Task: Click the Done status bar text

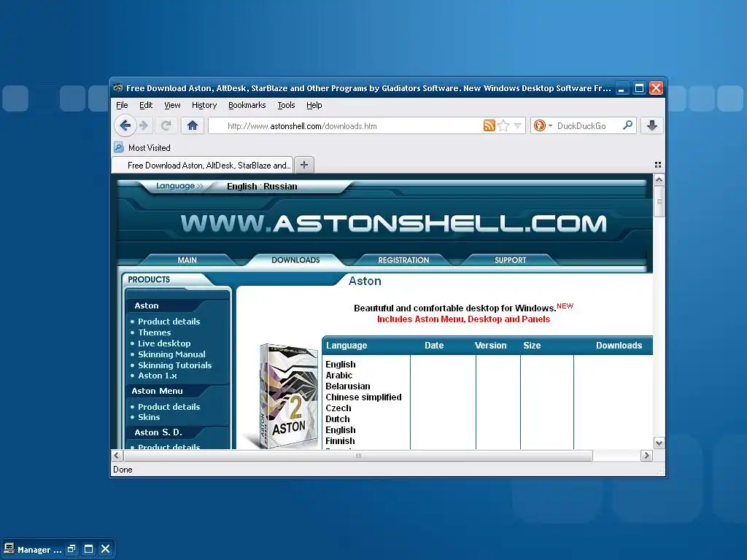Action: point(123,470)
